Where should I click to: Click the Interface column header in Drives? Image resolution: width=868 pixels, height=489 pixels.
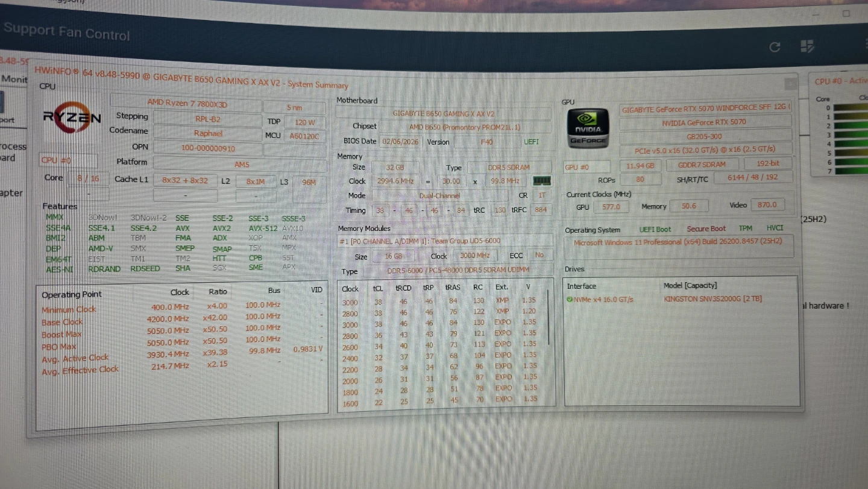(x=581, y=286)
